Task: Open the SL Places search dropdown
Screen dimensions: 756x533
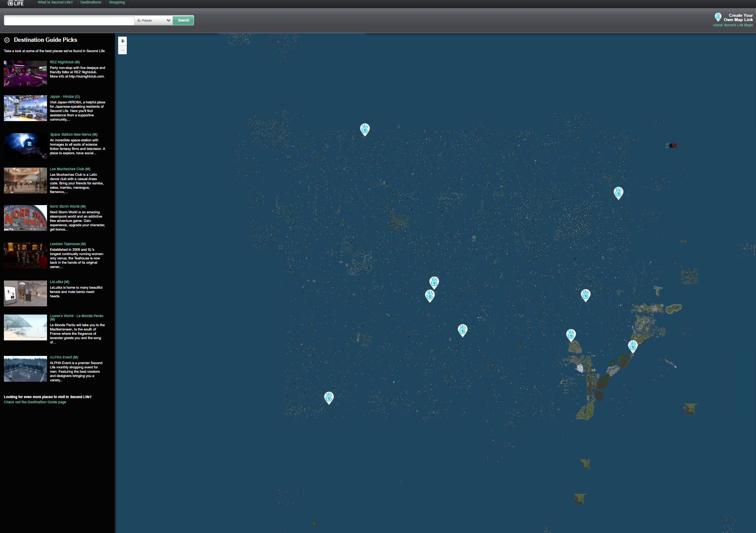Action: 154,20
